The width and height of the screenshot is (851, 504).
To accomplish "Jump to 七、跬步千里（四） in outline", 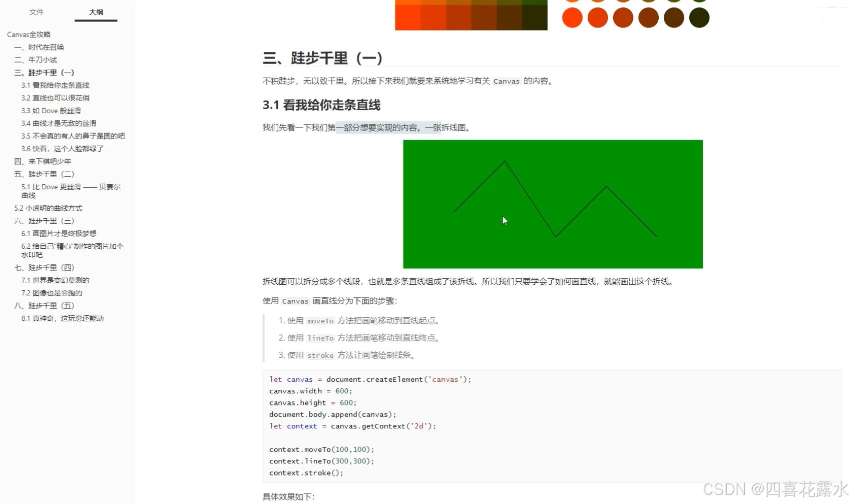I will [x=44, y=268].
